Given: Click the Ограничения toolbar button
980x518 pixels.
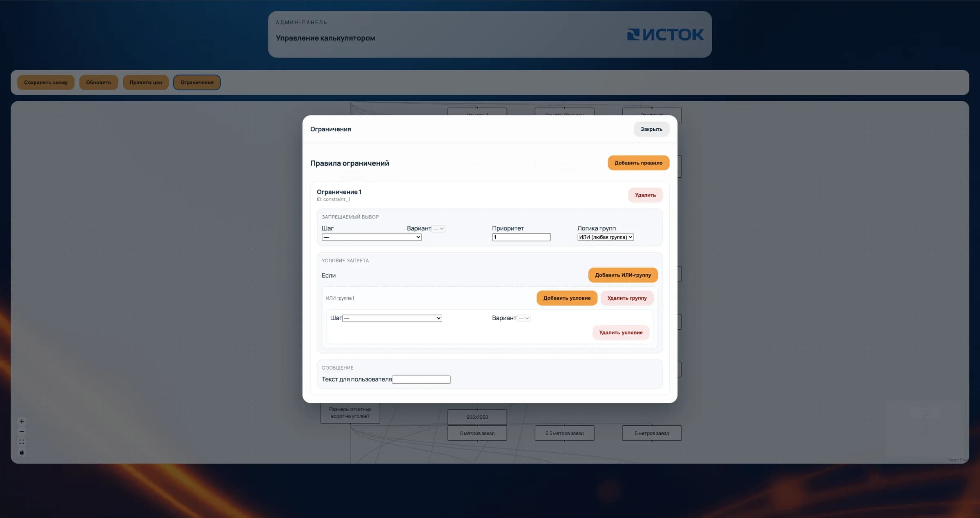Looking at the screenshot, I should click(197, 83).
